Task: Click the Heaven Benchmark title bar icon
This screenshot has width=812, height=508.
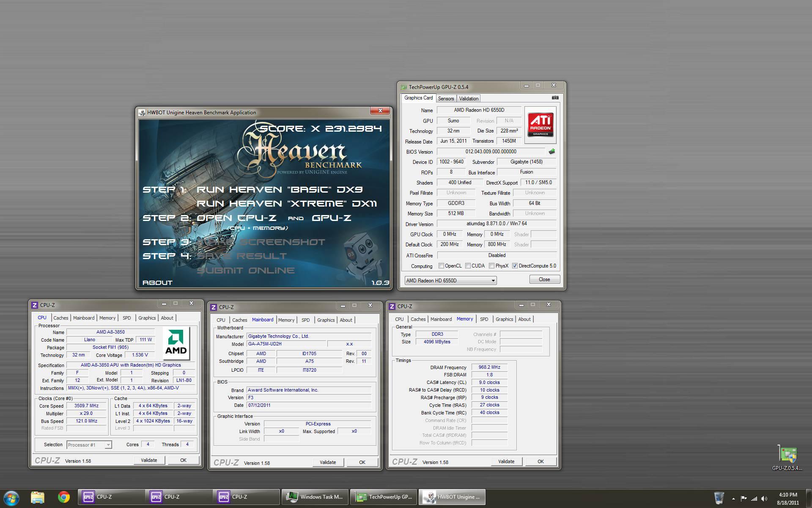Action: [x=142, y=112]
